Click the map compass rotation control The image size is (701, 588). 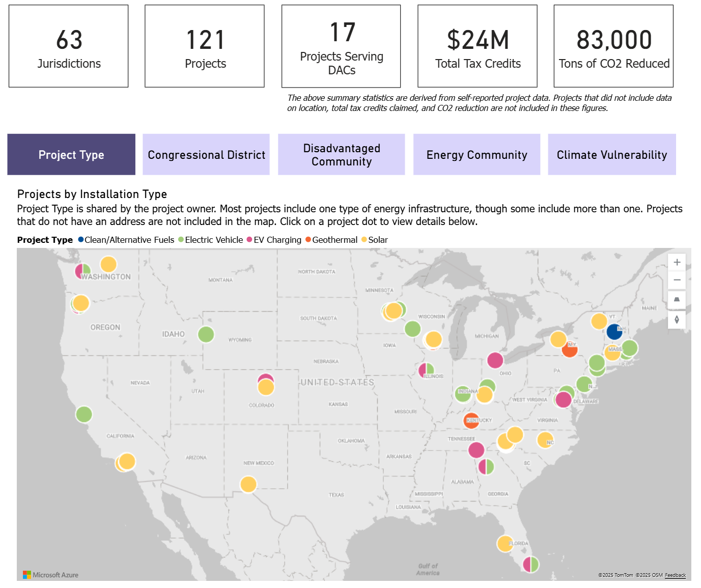tap(677, 320)
